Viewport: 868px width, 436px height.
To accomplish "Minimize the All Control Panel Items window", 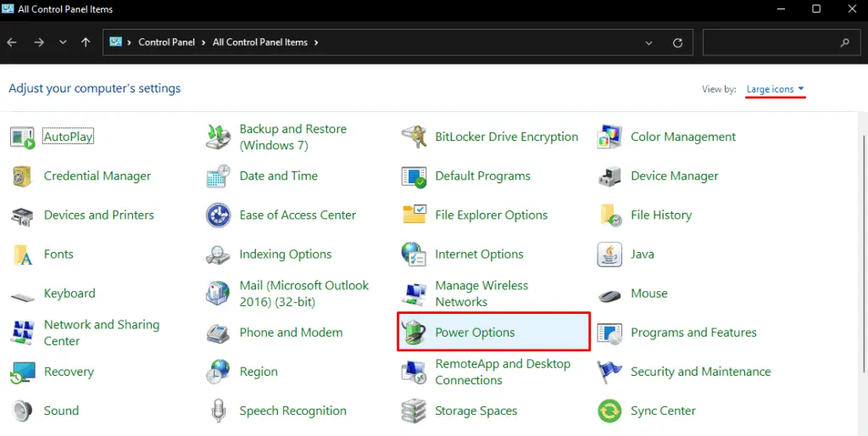I will tap(781, 8).
